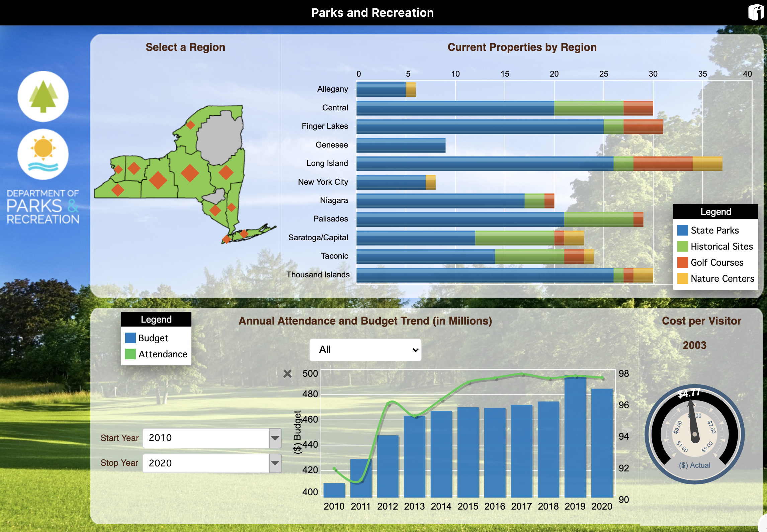Click the Thousand Islands diamond marker on map
Image resolution: width=767 pixels, height=532 pixels.
190,125
